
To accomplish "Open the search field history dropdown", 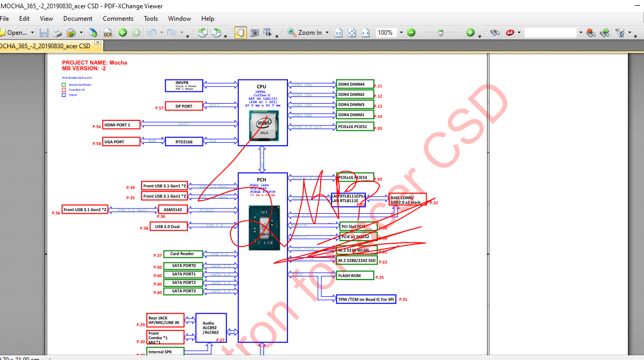I will coord(580,32).
